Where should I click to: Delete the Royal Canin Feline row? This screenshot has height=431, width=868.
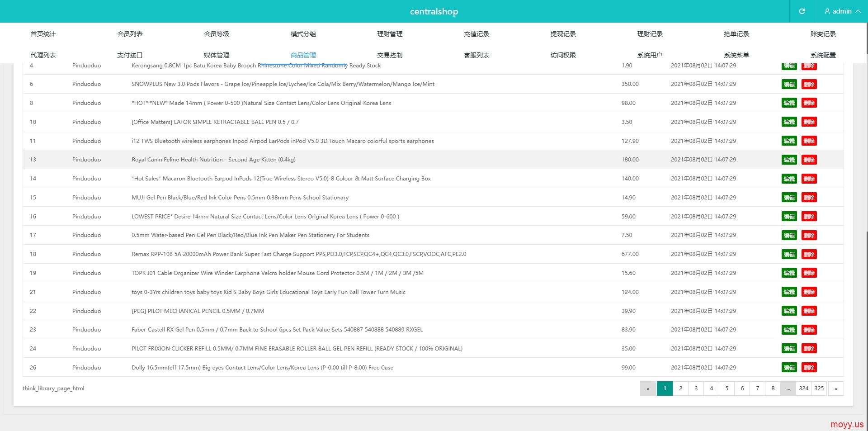(809, 160)
